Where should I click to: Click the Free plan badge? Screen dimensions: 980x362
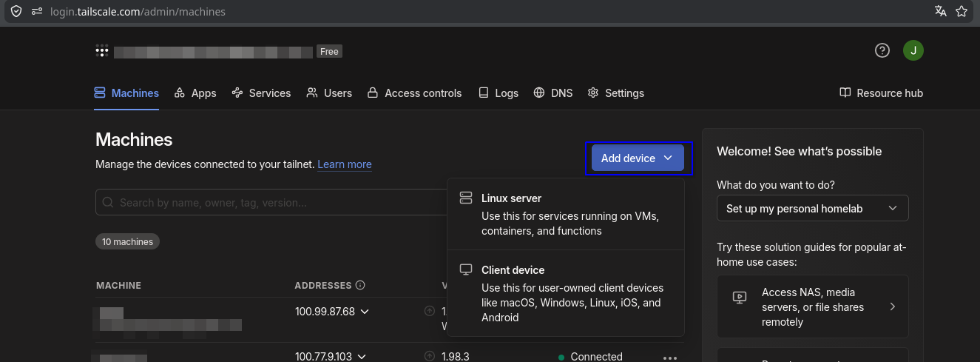pos(329,51)
